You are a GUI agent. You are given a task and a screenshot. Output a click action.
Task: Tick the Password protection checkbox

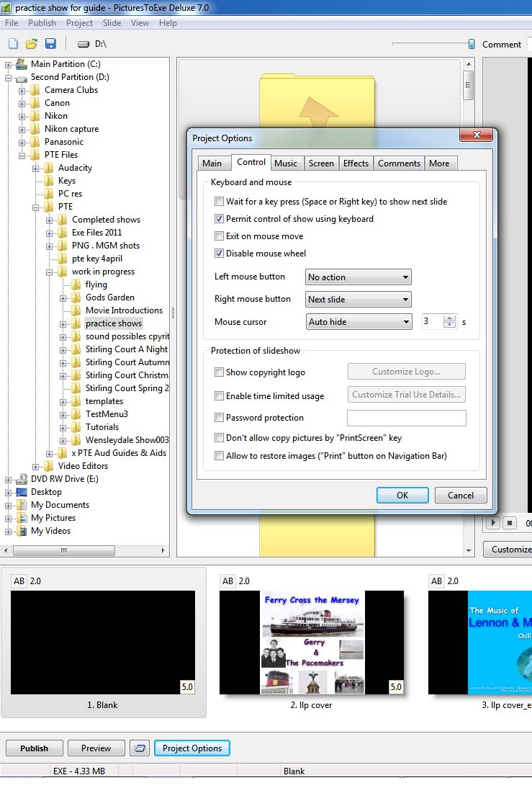click(x=220, y=417)
